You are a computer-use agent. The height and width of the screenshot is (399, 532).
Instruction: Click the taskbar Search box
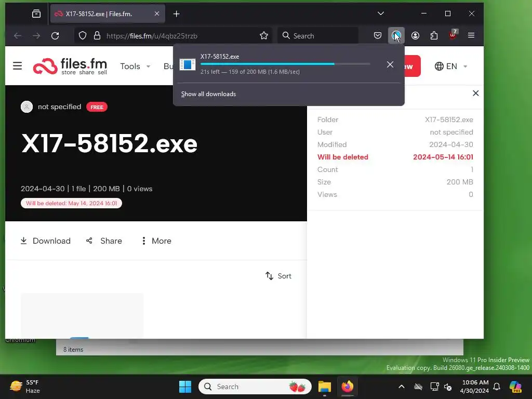tap(255, 387)
